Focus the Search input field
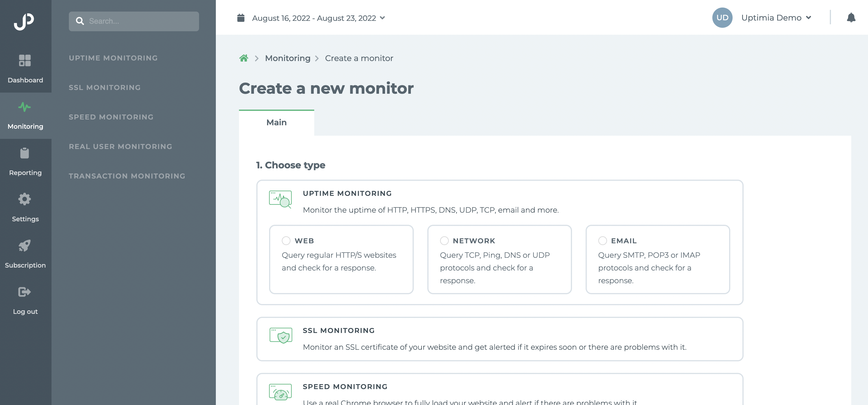This screenshot has height=405, width=868. pyautogui.click(x=134, y=21)
